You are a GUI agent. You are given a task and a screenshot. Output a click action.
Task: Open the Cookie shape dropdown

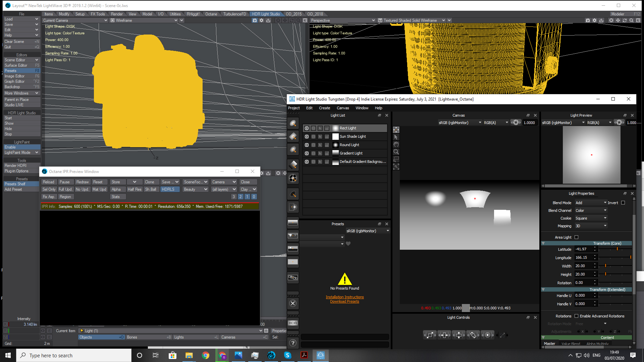(591, 218)
